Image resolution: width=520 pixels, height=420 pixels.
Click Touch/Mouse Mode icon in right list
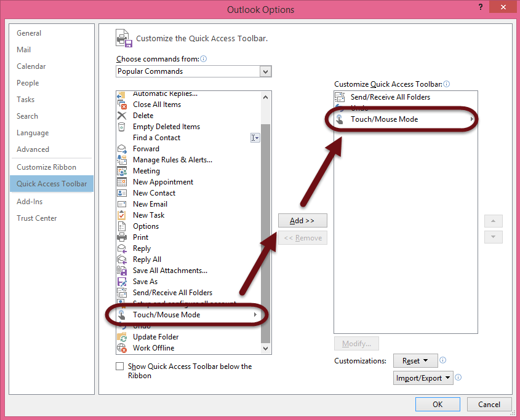click(340, 119)
